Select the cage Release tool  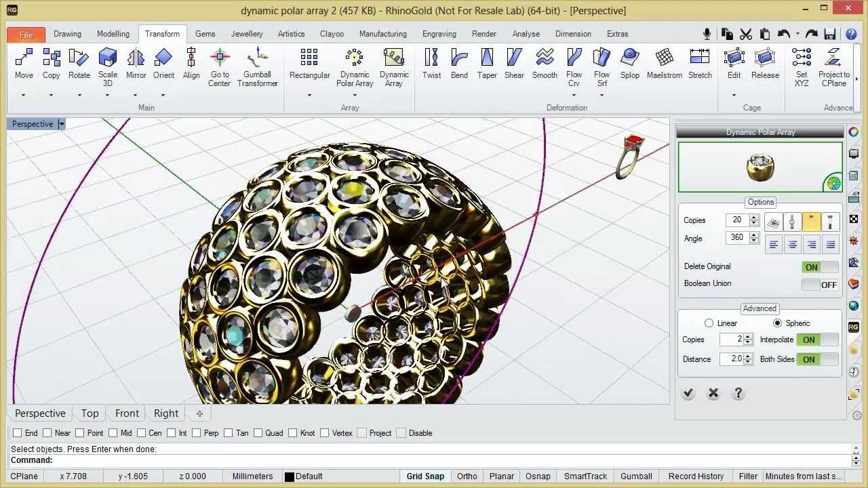tap(765, 58)
